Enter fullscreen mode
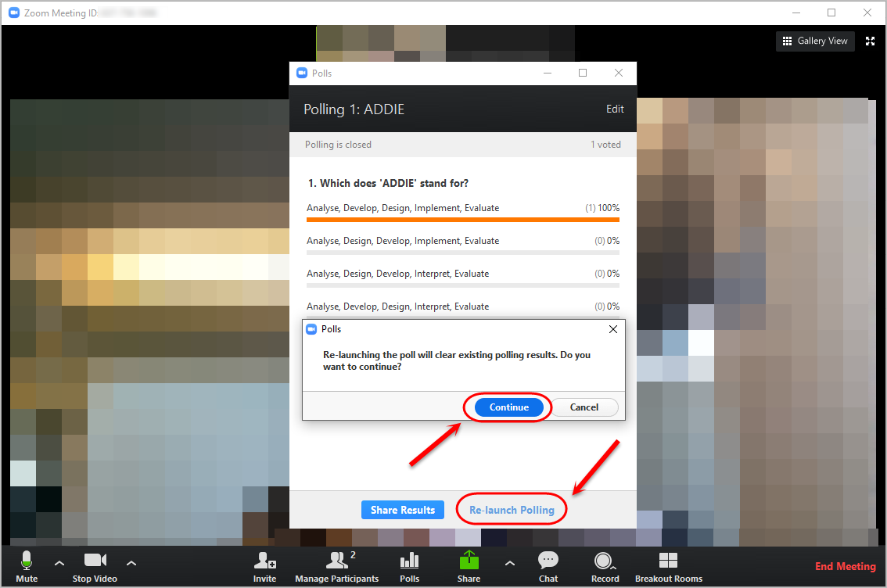Image resolution: width=887 pixels, height=588 pixels. point(870,41)
